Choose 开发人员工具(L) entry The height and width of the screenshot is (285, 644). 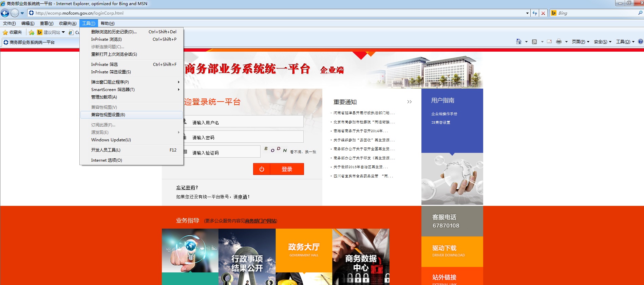point(132,150)
